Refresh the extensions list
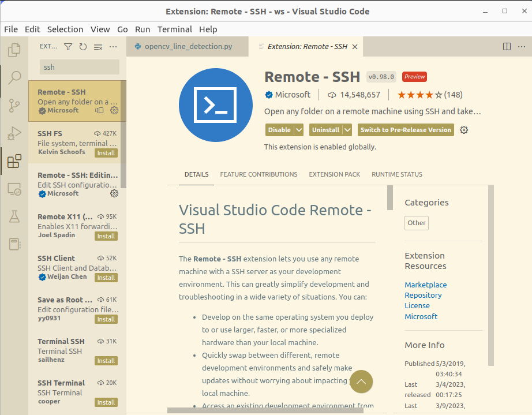 click(83, 47)
